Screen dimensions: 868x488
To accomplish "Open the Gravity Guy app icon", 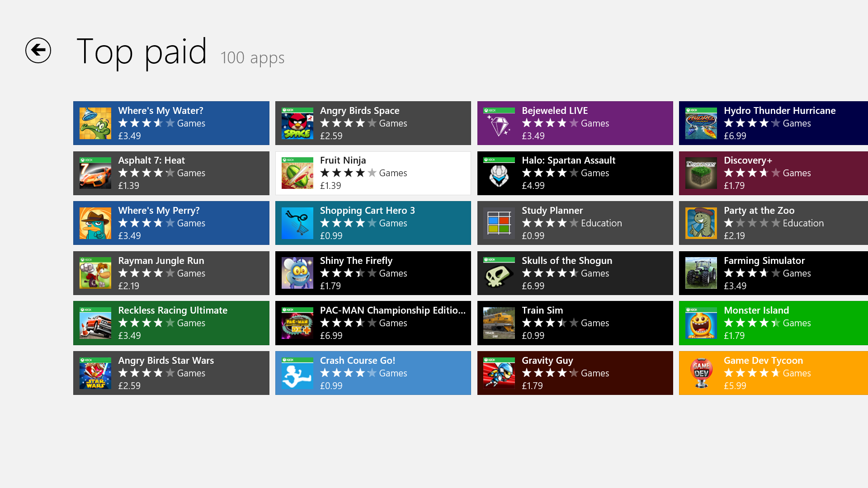I will click(x=499, y=373).
